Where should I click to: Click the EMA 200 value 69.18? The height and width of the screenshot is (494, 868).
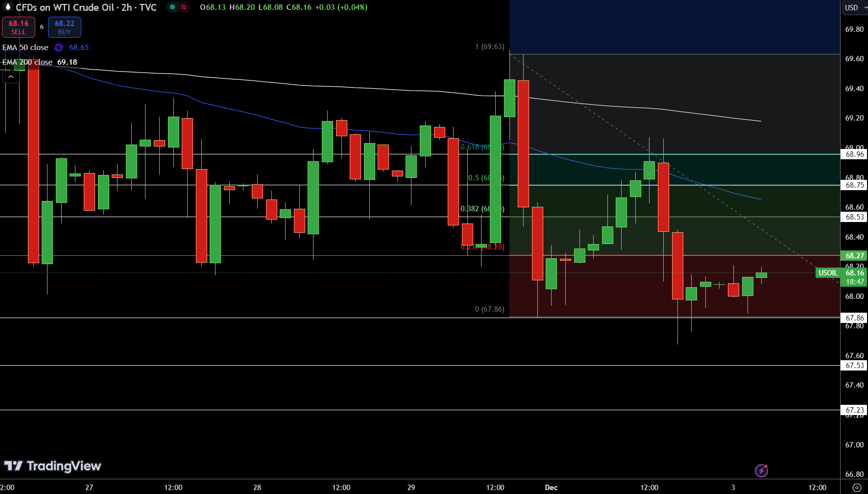click(x=67, y=62)
